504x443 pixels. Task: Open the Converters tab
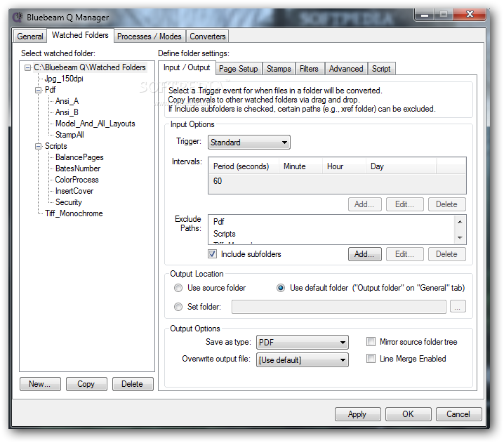tap(207, 37)
